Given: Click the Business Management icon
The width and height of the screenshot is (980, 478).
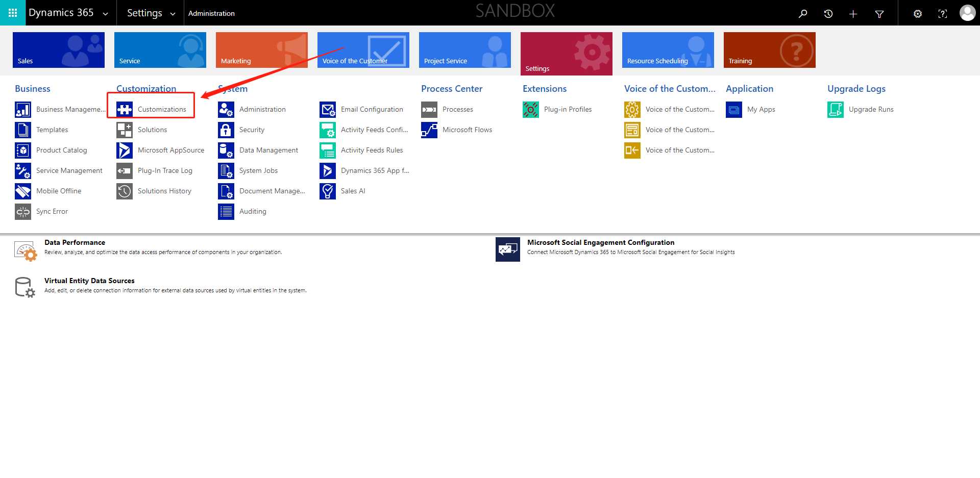Looking at the screenshot, I should click(23, 110).
